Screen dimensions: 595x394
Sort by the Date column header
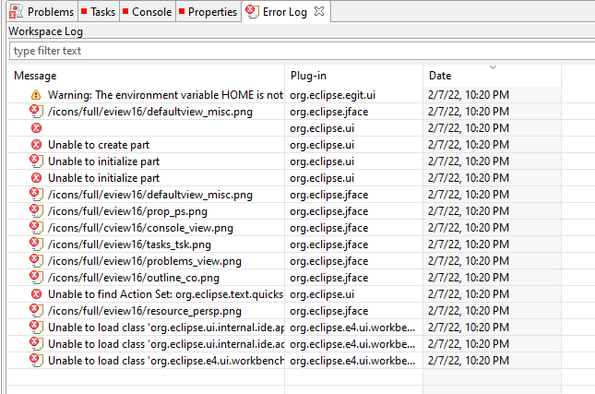coord(492,76)
